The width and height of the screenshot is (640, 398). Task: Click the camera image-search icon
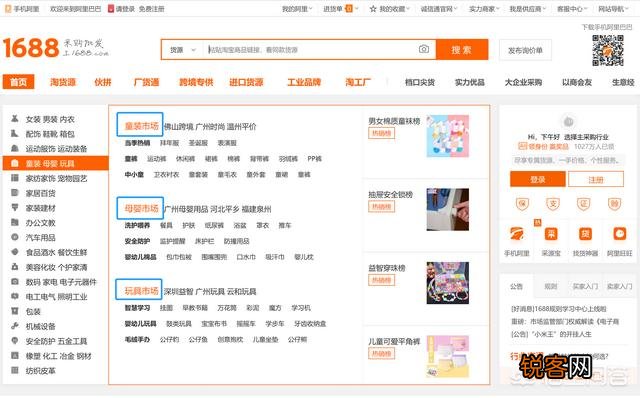pos(424,49)
